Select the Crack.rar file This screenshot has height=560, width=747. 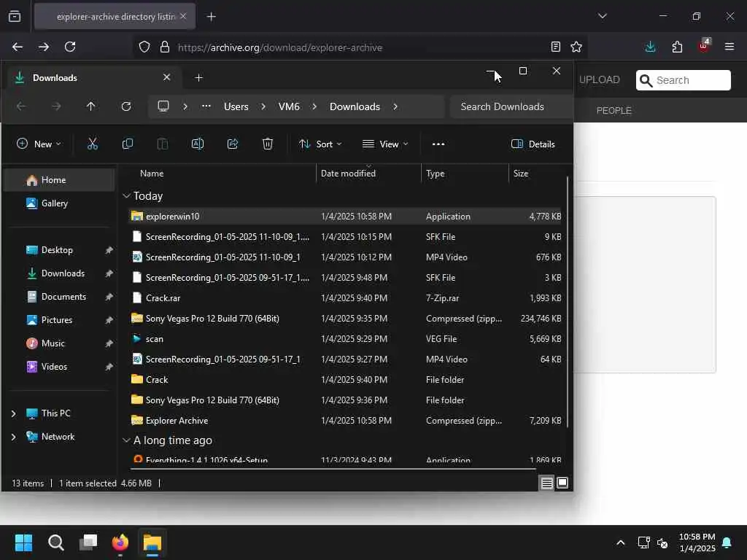coord(345,298)
